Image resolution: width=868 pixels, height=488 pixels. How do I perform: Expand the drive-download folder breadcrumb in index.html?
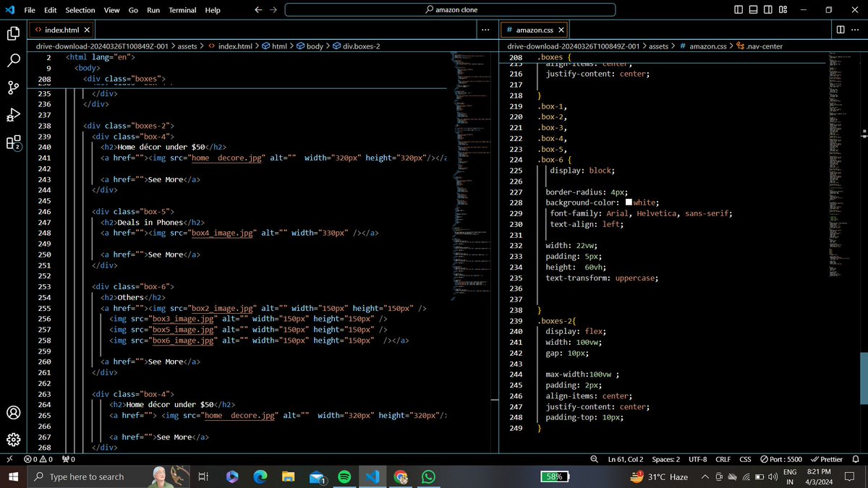tap(102, 46)
